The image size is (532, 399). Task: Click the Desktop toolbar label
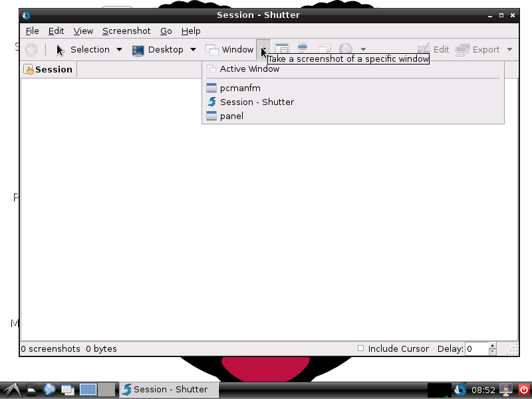coord(166,49)
